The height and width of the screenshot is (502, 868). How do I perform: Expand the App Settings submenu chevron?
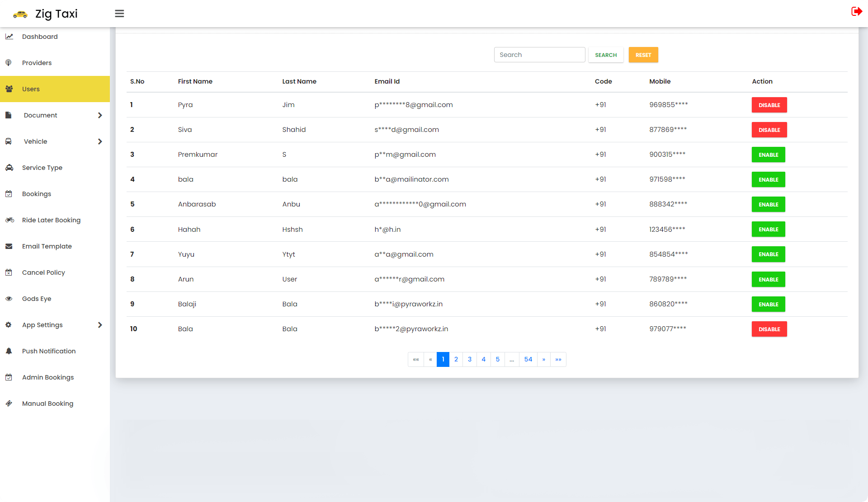(x=100, y=325)
